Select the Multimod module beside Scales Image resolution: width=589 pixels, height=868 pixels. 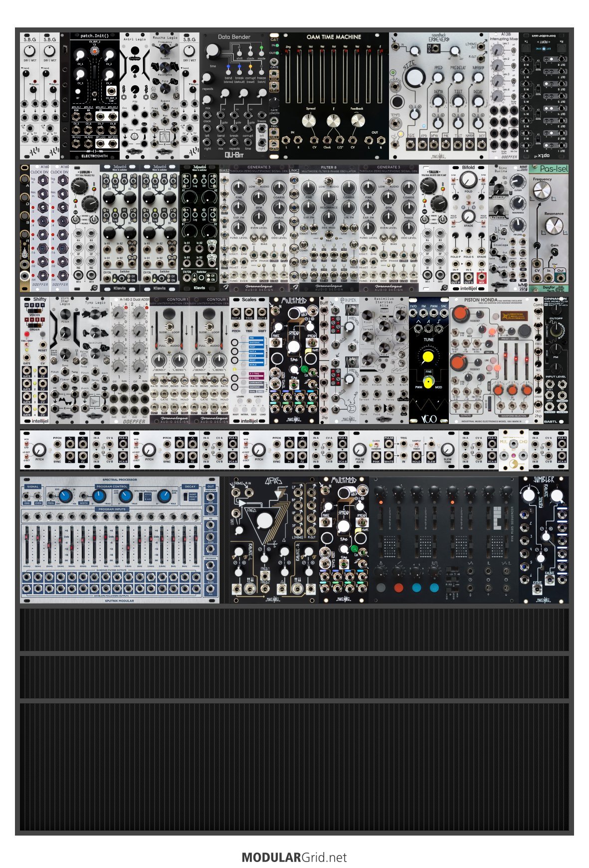294,360
